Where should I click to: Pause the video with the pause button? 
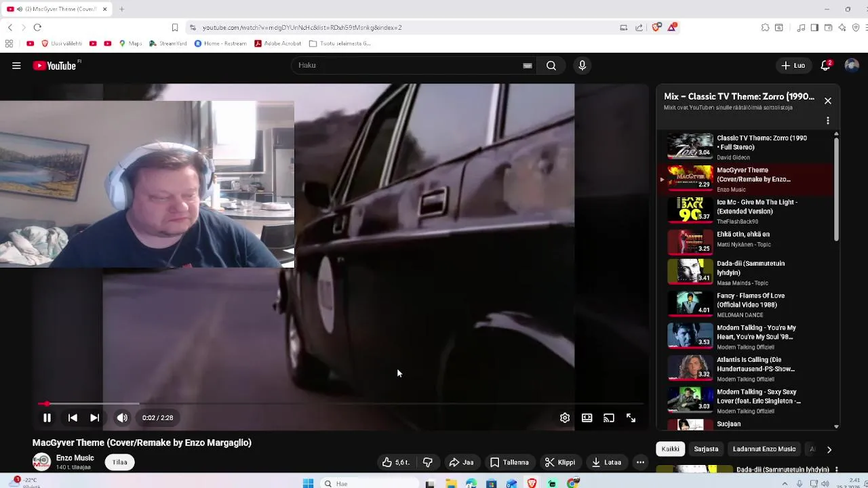(47, 418)
